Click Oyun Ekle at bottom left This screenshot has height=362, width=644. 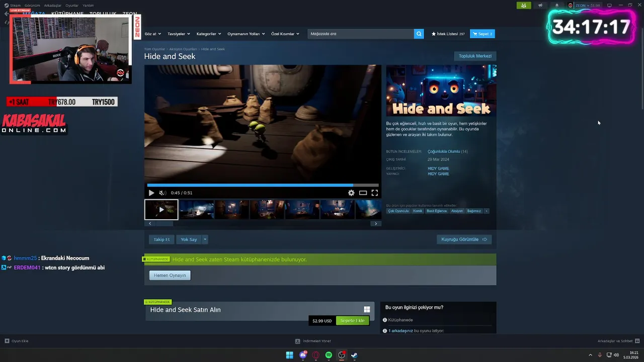(17, 341)
